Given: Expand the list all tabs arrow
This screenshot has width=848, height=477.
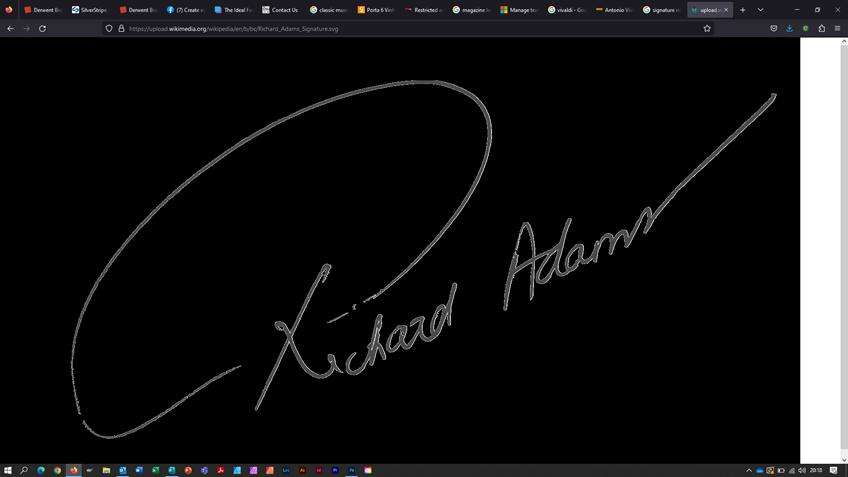Looking at the screenshot, I should click(760, 10).
